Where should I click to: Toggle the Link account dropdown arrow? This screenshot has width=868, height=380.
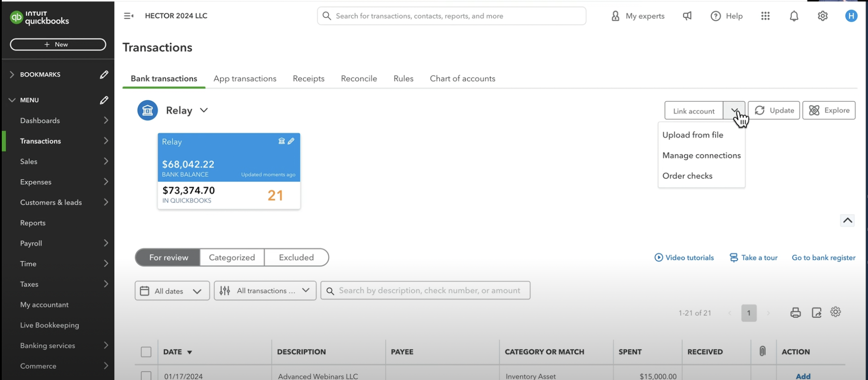734,110
